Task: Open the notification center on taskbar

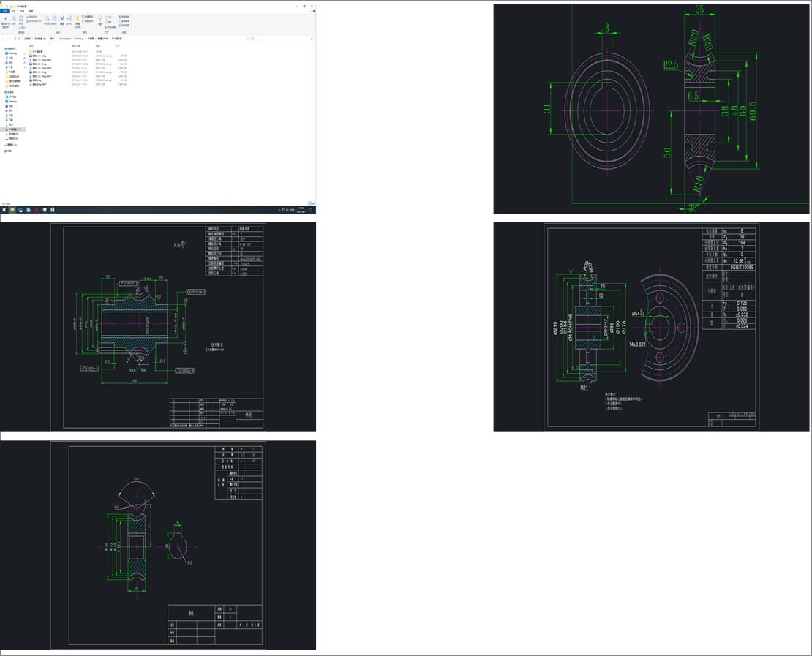Action: [x=311, y=210]
